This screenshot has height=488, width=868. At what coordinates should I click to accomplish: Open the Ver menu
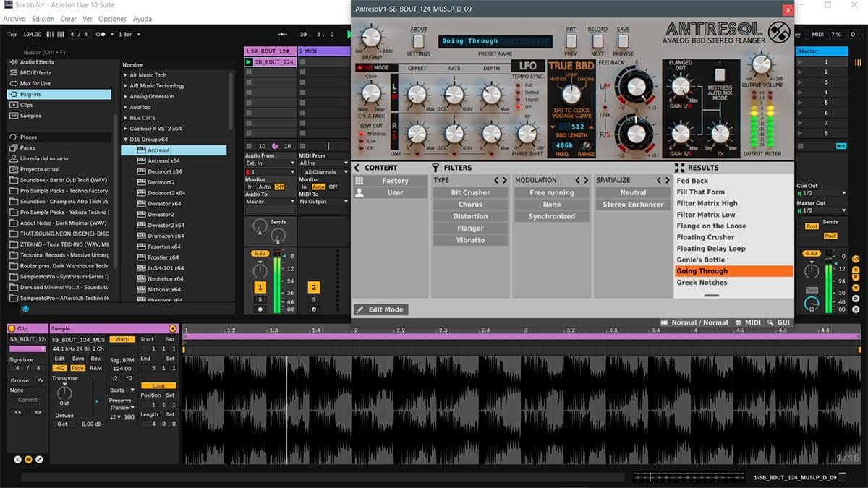coord(88,19)
